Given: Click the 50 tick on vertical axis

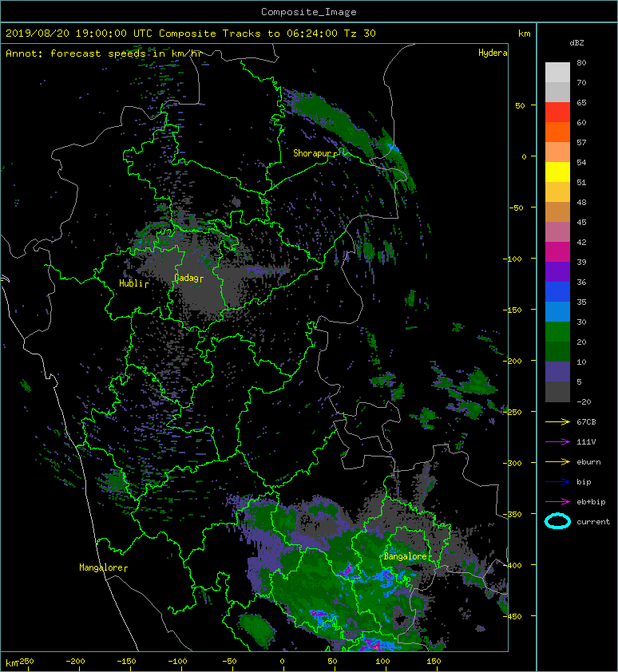Looking at the screenshot, I should point(520,105).
